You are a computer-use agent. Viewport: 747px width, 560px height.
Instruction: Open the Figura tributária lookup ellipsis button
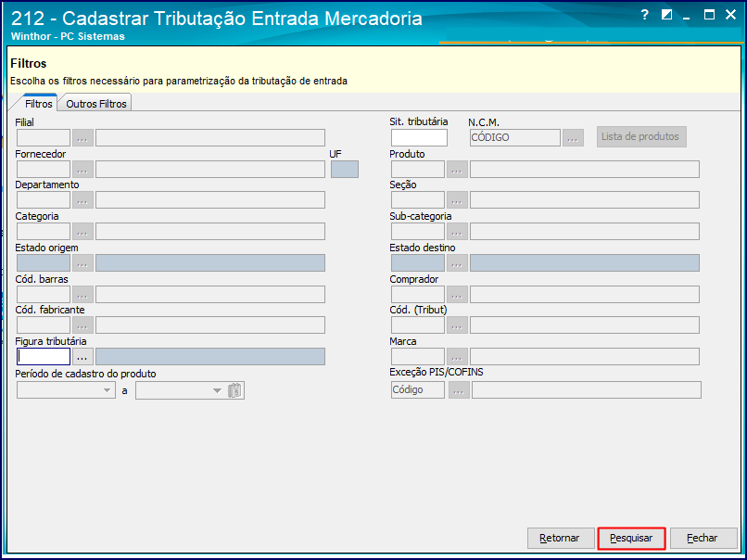click(82, 357)
